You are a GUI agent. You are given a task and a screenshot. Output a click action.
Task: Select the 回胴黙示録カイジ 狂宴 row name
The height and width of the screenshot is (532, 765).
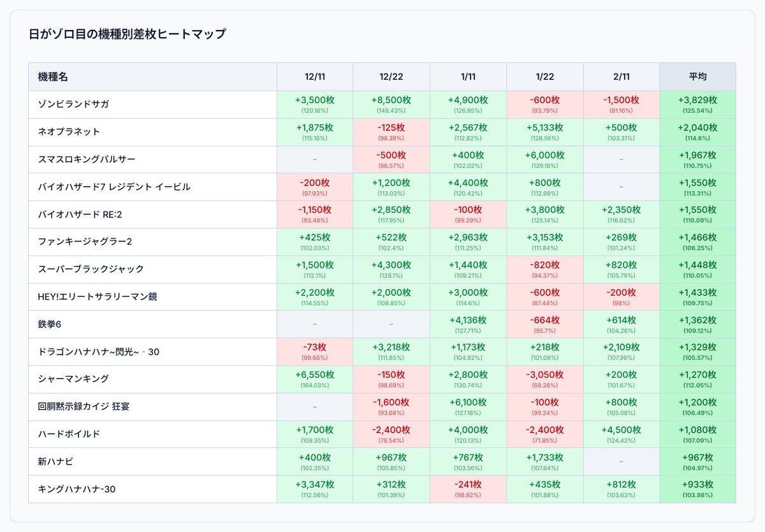tap(84, 406)
